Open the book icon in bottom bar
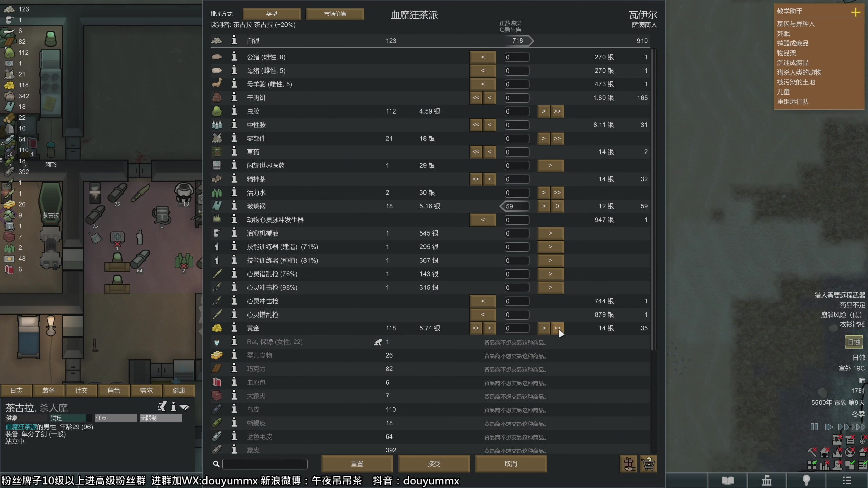Viewport: 868px width, 488px height. coord(727,481)
